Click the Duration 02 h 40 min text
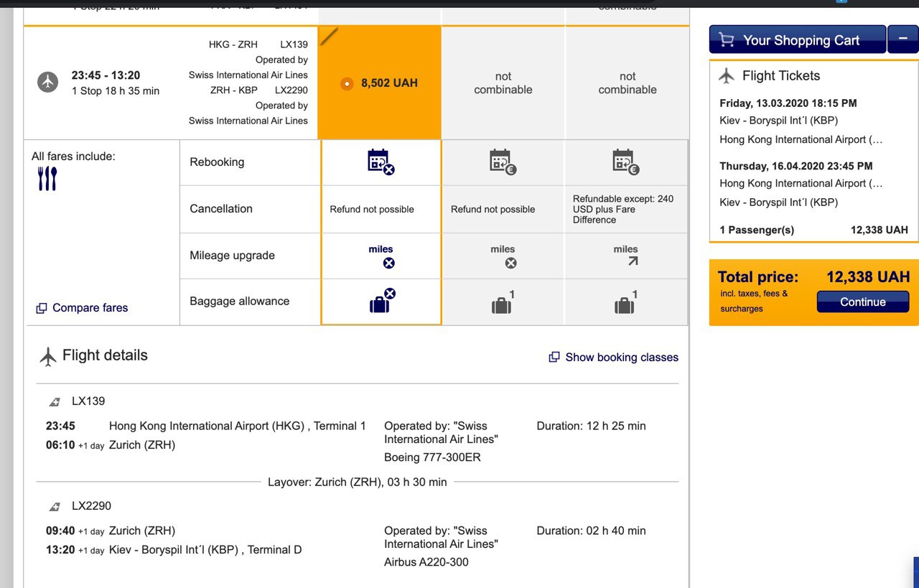 (591, 531)
